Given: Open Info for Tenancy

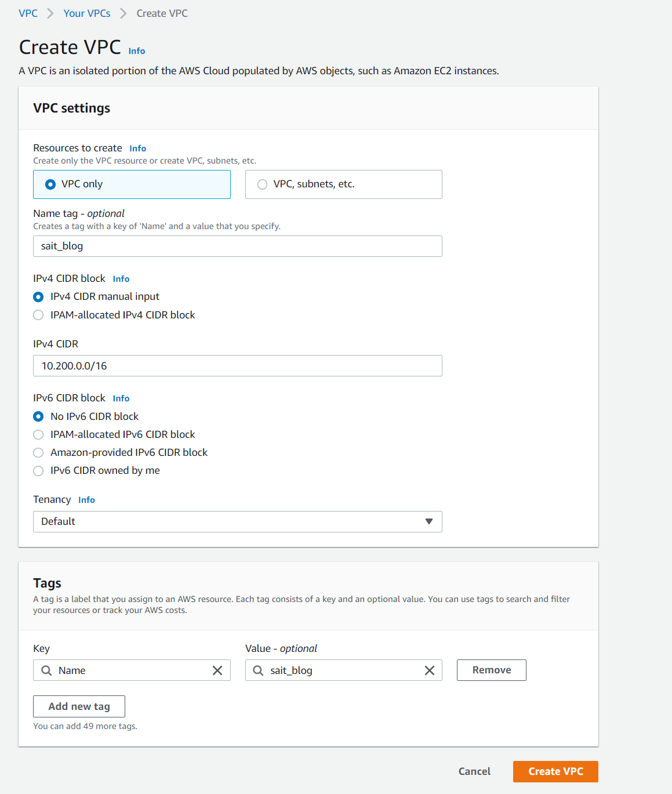Looking at the screenshot, I should tap(86, 500).
